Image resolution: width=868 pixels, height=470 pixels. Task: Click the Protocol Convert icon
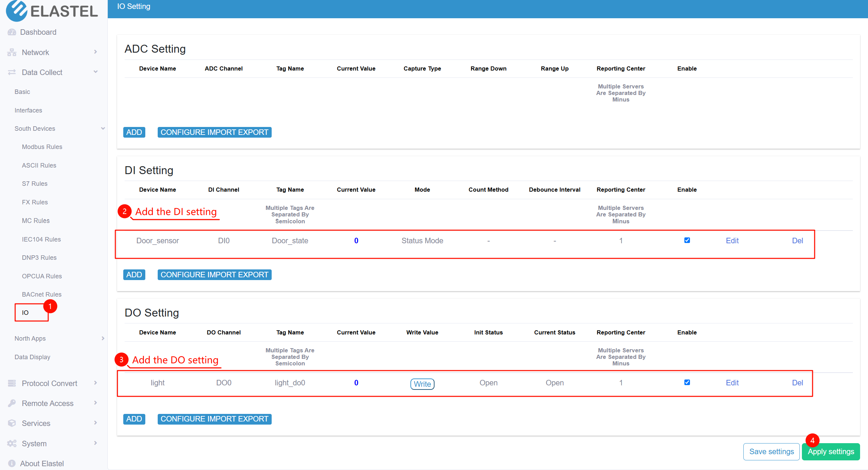(x=12, y=383)
